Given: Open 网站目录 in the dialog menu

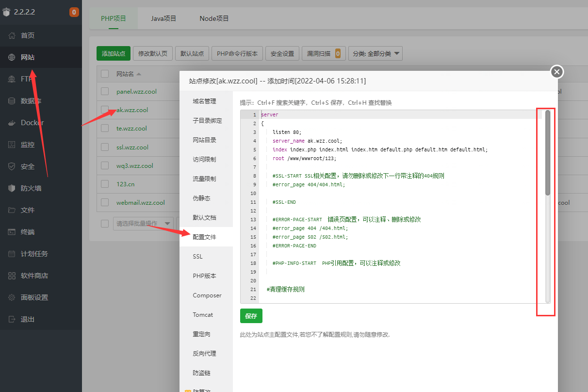Looking at the screenshot, I should point(206,140).
